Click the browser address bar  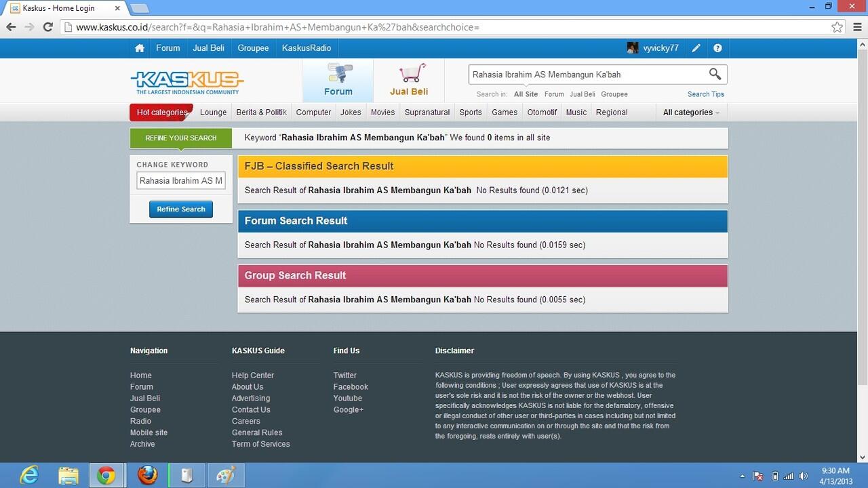click(x=448, y=27)
